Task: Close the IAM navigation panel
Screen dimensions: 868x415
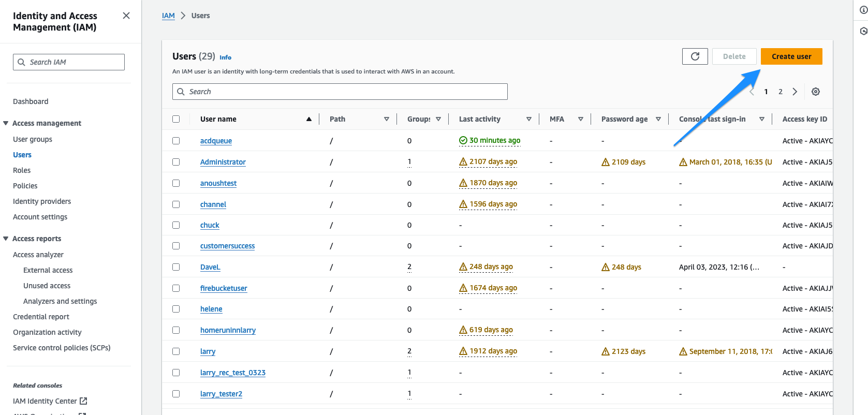Action: point(126,16)
